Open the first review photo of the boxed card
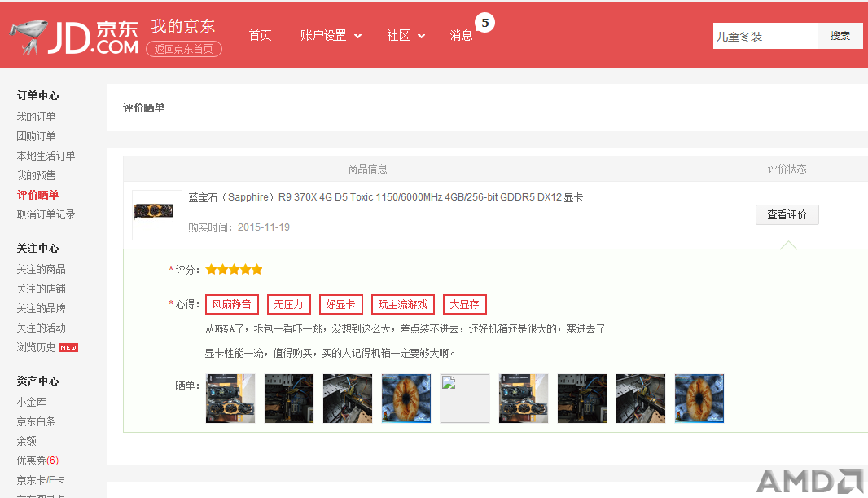 coord(230,399)
